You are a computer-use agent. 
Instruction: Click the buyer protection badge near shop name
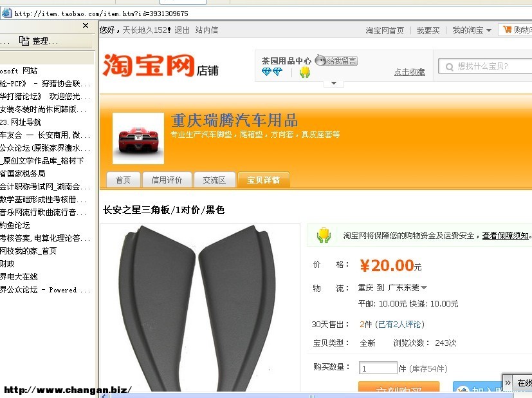click(x=305, y=71)
